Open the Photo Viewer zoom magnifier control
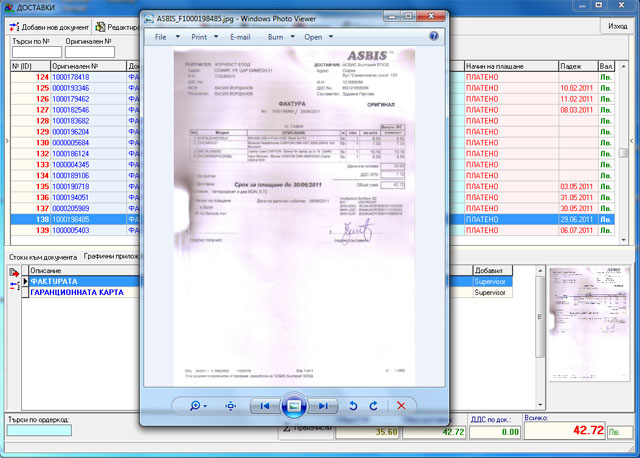The image size is (640, 458). click(195, 406)
